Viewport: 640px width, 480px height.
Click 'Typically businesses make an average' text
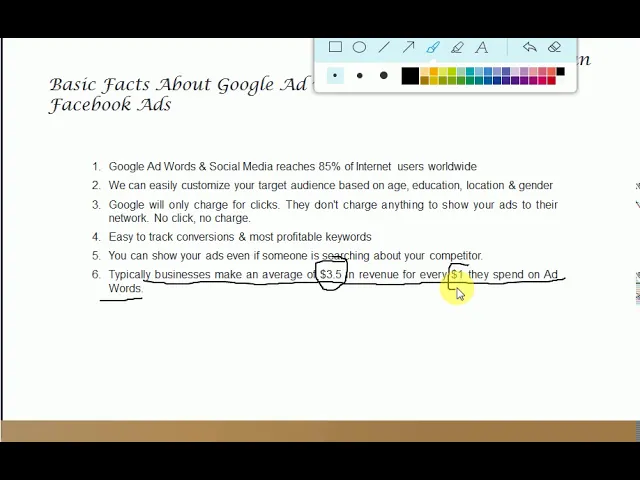coord(204,275)
